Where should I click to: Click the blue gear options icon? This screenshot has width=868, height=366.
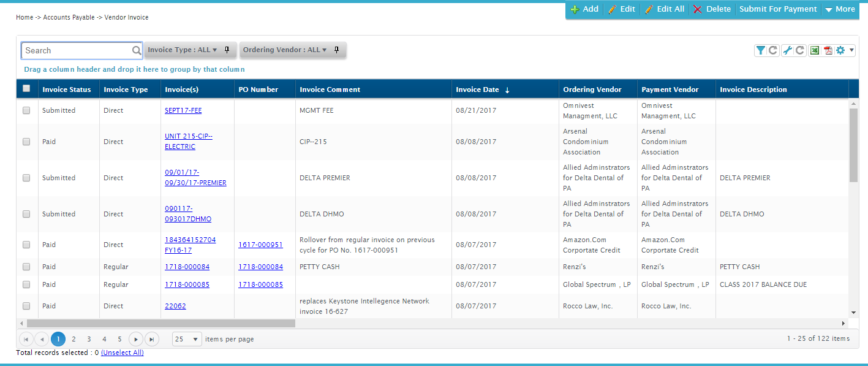pos(840,50)
